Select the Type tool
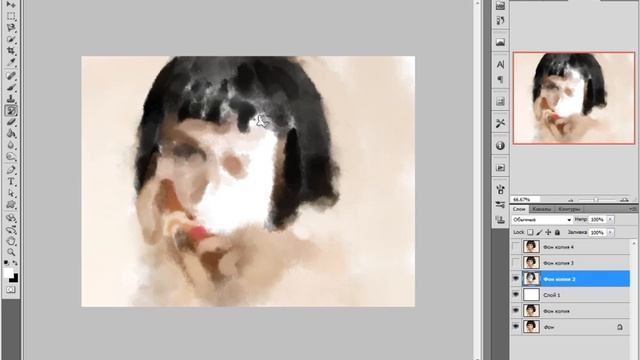The width and height of the screenshot is (640, 360). tap(11, 182)
